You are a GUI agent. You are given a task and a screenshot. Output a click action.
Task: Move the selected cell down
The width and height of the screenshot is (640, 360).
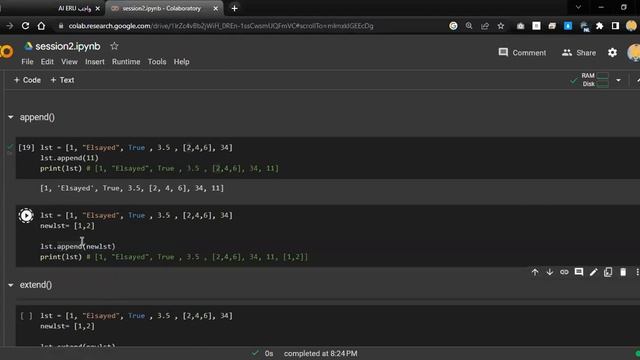(549, 272)
